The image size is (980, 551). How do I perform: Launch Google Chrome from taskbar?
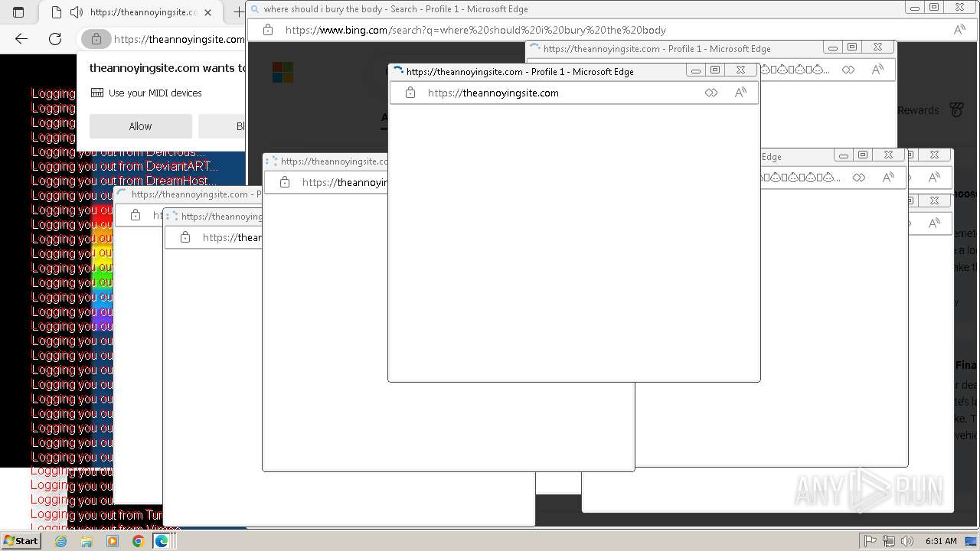138,541
